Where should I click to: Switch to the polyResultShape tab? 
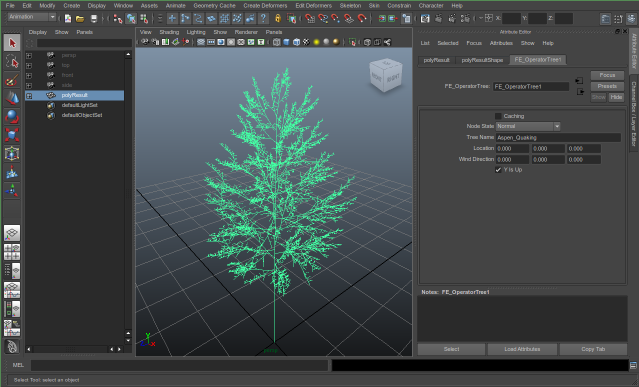pyautogui.click(x=482, y=60)
